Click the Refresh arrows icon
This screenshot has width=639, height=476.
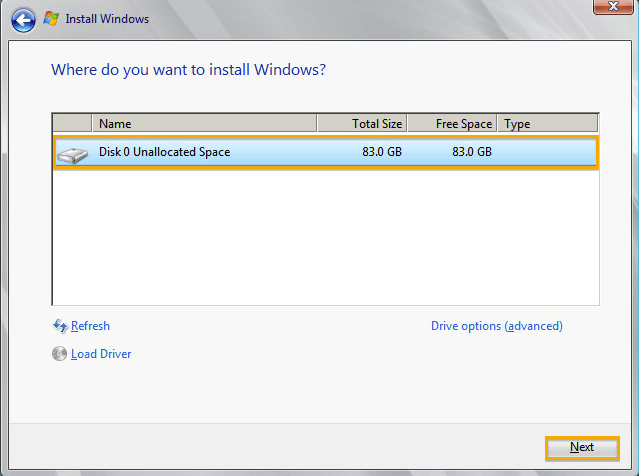[59, 326]
